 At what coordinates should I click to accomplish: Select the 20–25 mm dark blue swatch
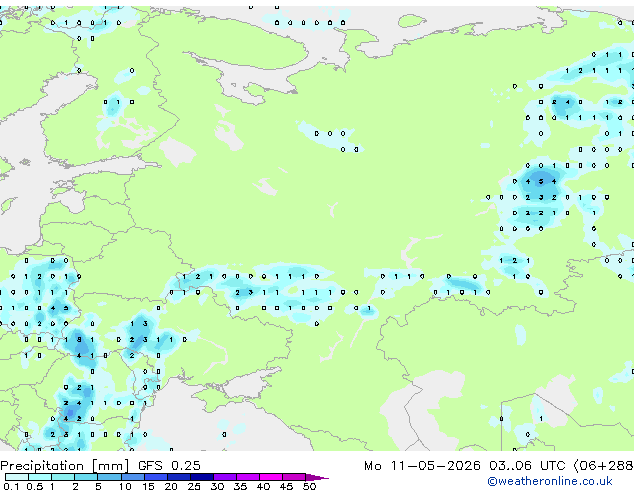click(179, 477)
